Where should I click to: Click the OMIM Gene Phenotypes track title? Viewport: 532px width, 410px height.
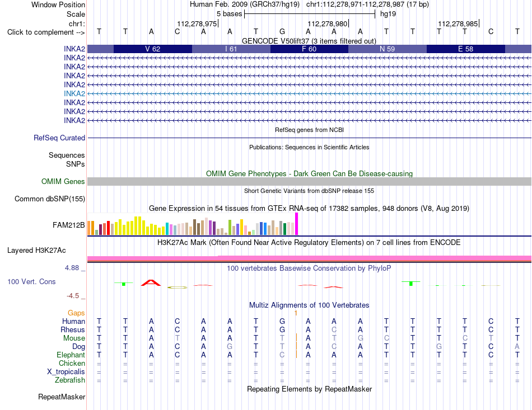coord(310,173)
